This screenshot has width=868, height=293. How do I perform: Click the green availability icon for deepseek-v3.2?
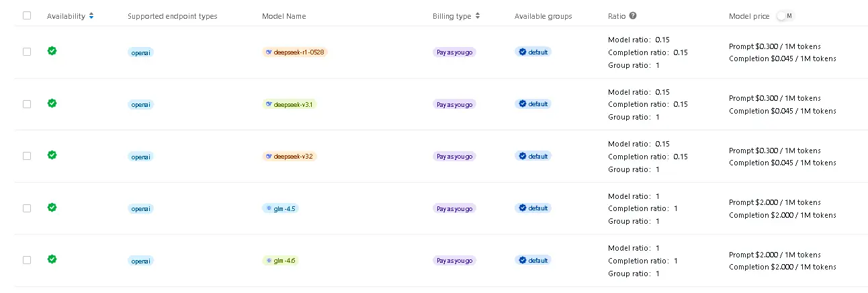pyautogui.click(x=52, y=155)
